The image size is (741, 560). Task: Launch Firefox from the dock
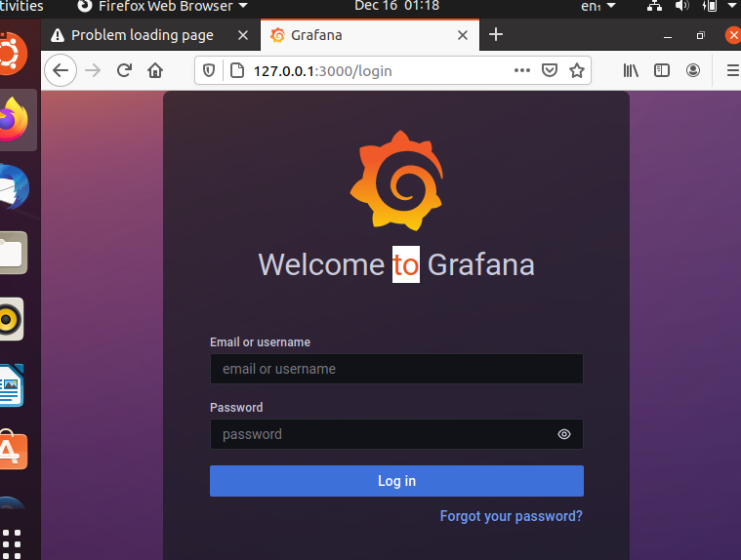[14, 119]
